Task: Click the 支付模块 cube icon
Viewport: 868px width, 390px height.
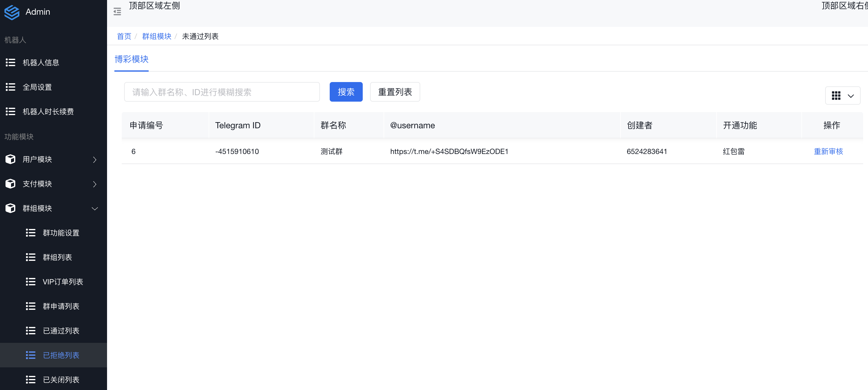Action: coord(10,184)
